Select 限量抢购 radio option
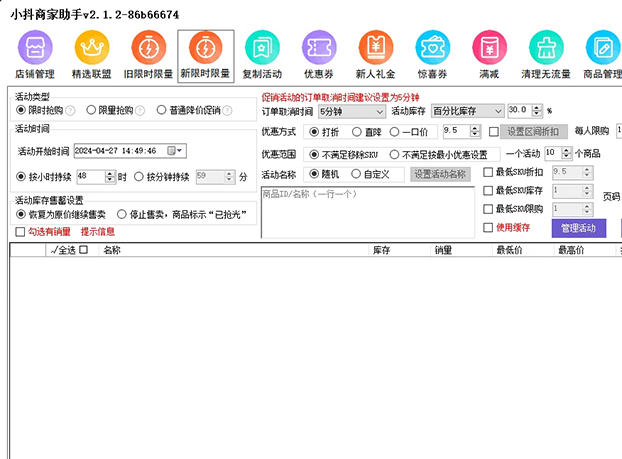Image resolution: width=622 pixels, height=459 pixels. point(91,110)
